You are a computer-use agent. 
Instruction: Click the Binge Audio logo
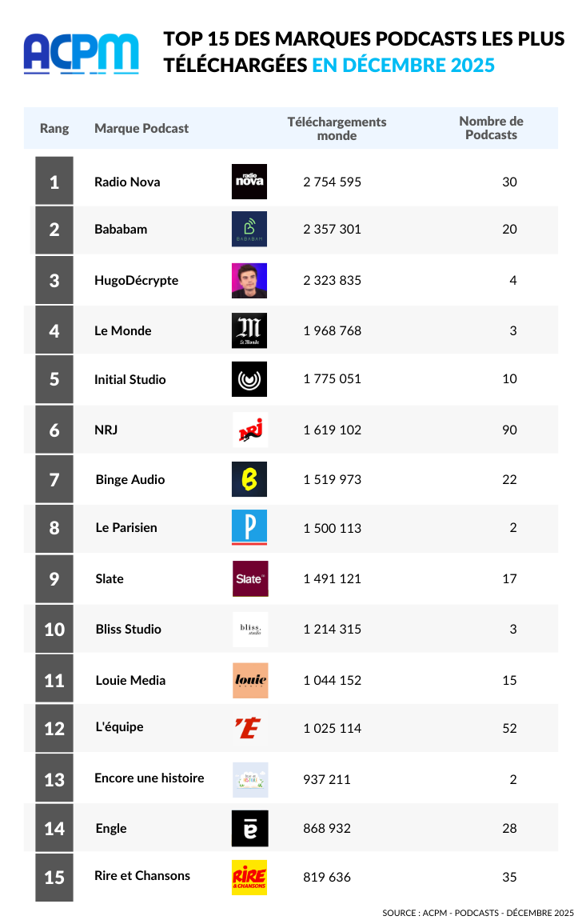coord(249,479)
